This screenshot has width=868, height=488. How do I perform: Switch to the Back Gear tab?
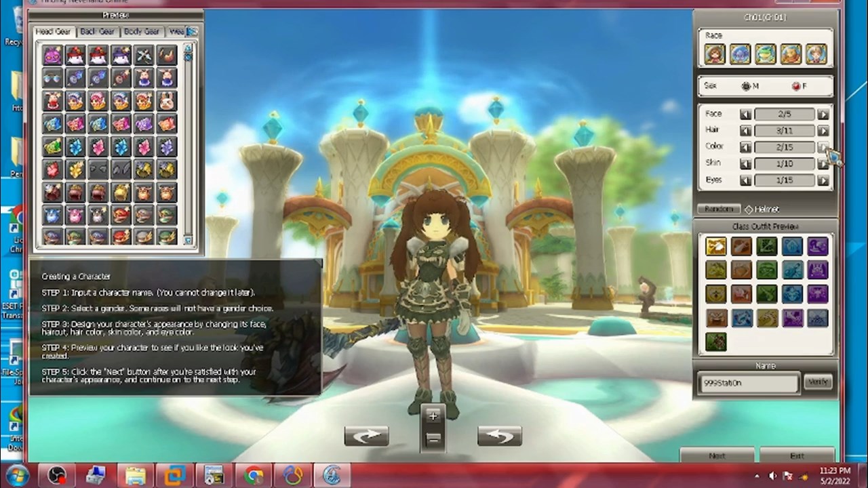tap(97, 31)
